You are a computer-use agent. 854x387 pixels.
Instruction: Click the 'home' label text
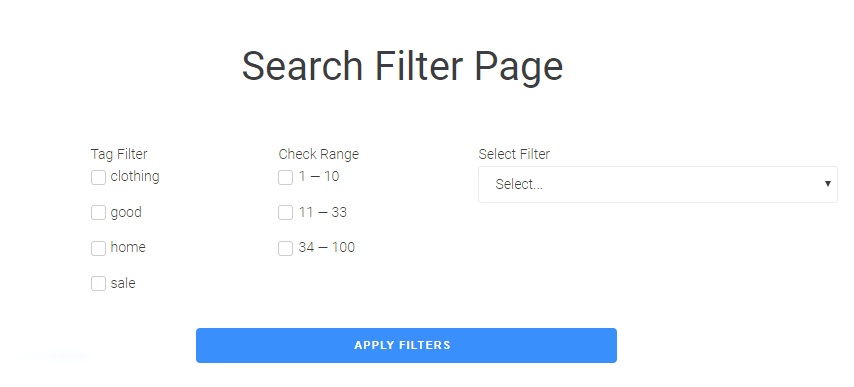pos(128,247)
